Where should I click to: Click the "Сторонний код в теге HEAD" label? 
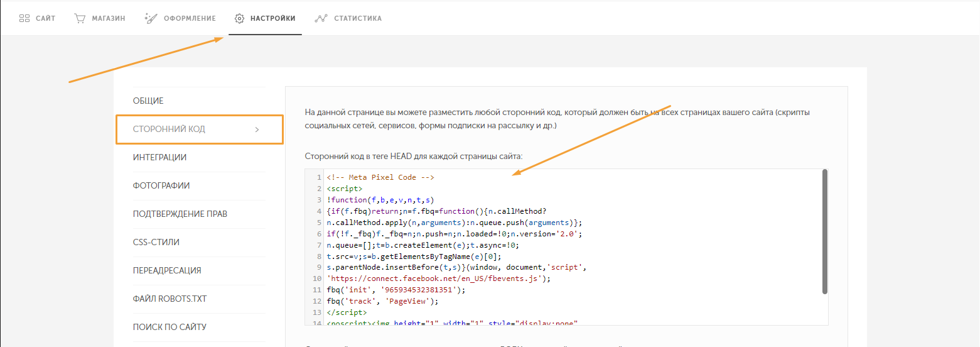[413, 156]
